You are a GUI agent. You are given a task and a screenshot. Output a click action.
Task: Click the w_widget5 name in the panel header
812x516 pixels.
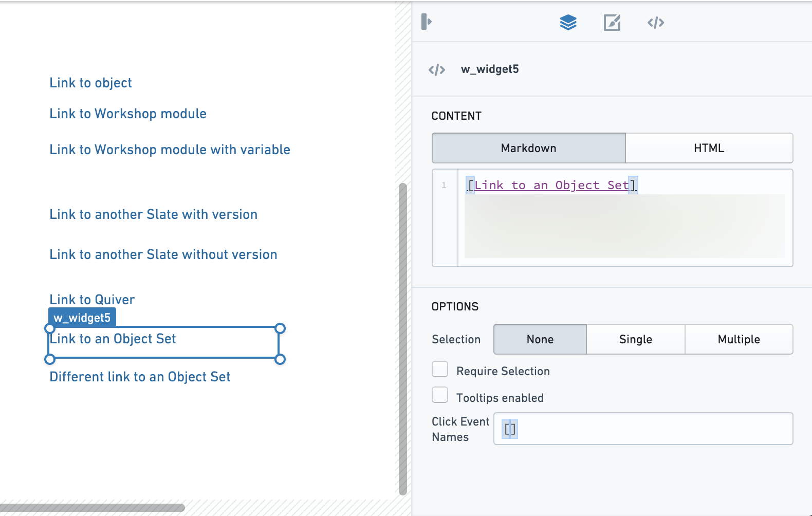(490, 69)
